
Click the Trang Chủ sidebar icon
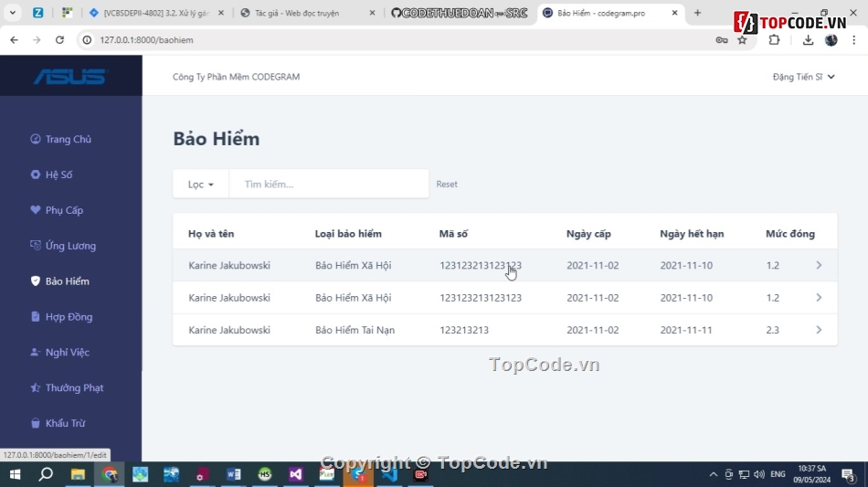[x=36, y=139]
